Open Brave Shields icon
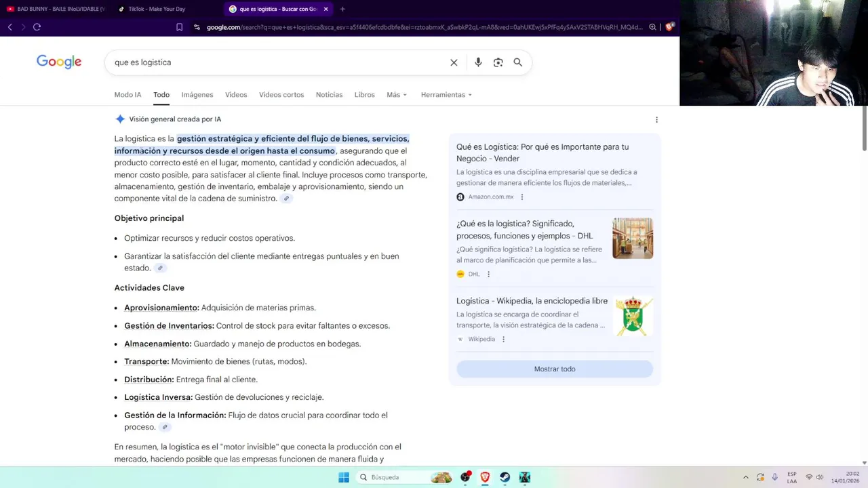 [669, 27]
